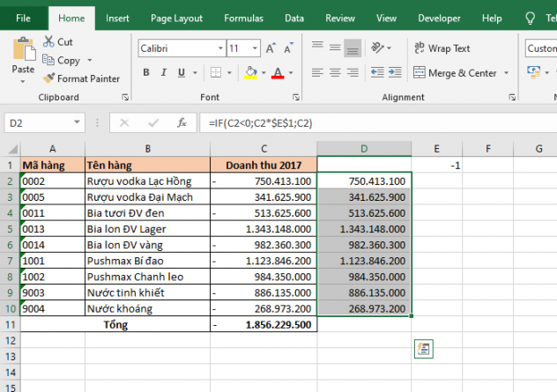Toggle Wrap Text on
Screen dimensions: 557x392
442,48
